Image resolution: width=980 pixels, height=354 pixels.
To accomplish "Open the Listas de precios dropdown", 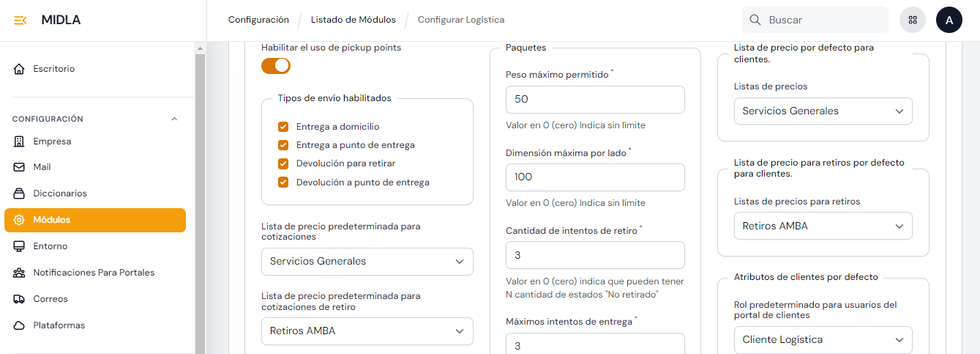I will [823, 111].
